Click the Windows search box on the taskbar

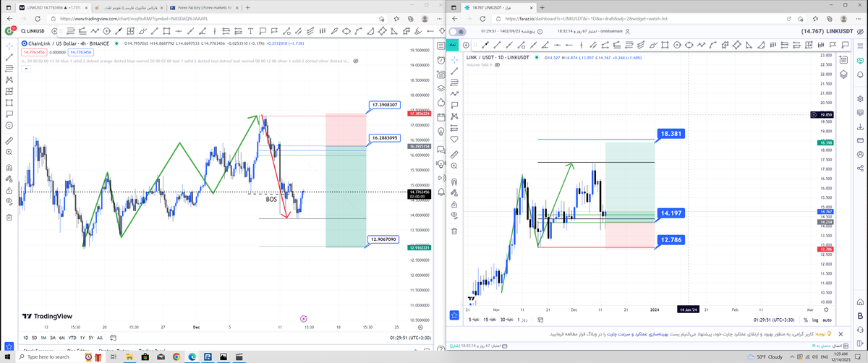(x=51, y=356)
